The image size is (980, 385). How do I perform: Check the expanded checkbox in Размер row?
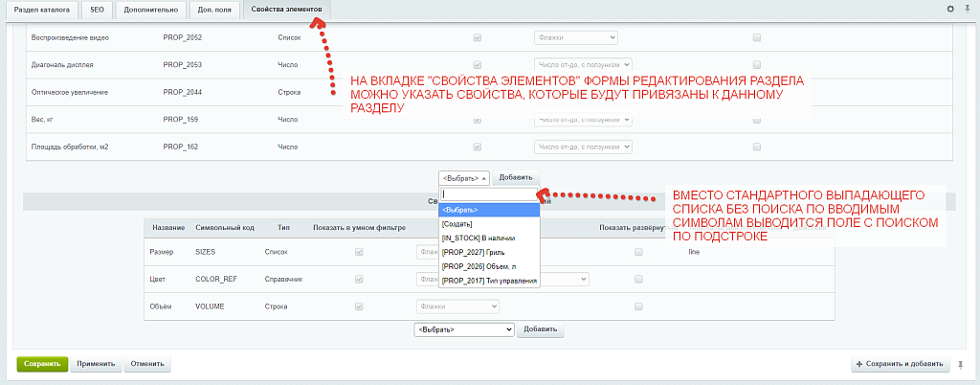click(x=638, y=252)
